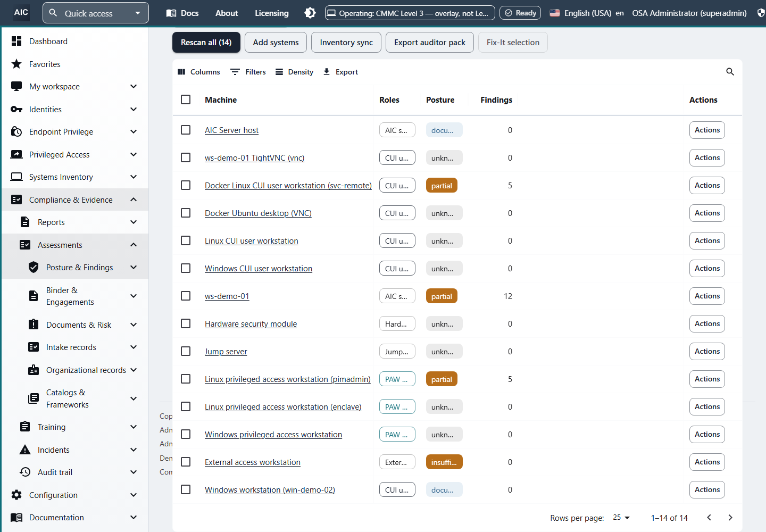766x532 pixels.
Task: Open the About menu item
Action: pos(227,13)
